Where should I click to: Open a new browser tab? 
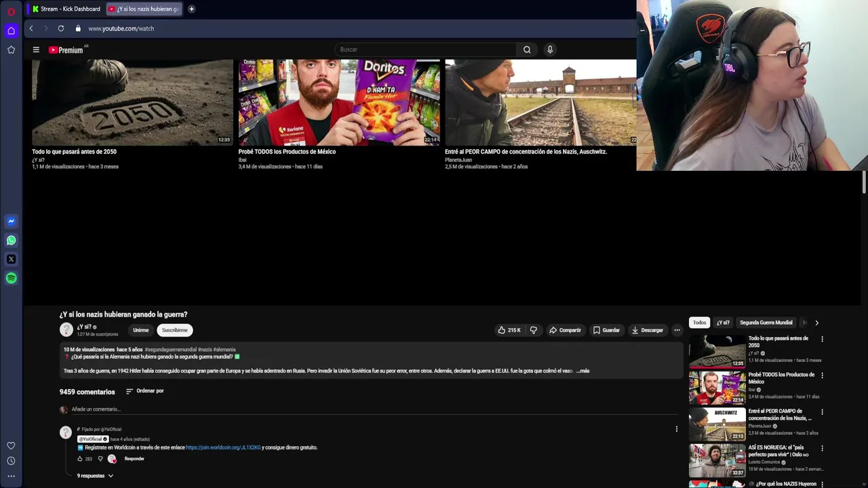[191, 9]
